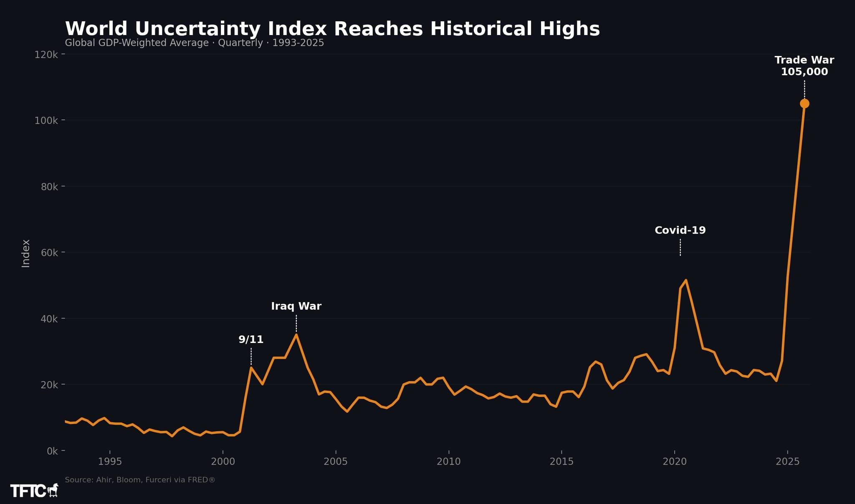Click the source attribution text
Viewport: 855px width, 504px height.
[x=140, y=480]
